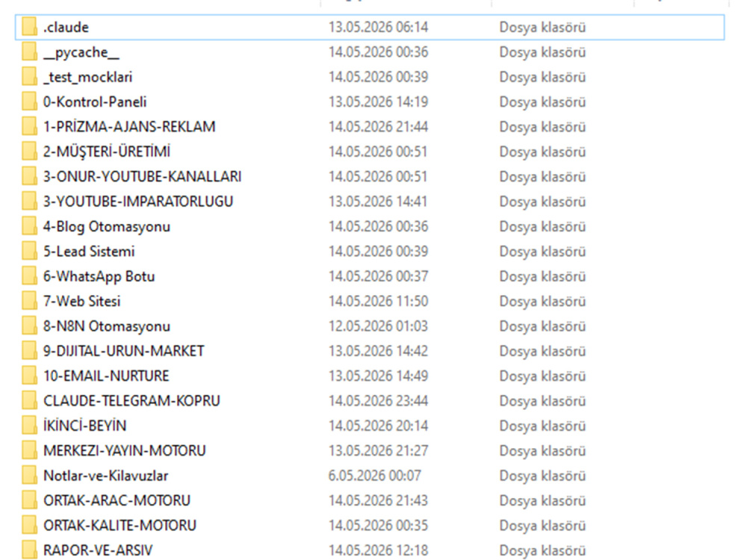Click the _test_mocklari folder icon
The image size is (747, 560).
coord(29,77)
